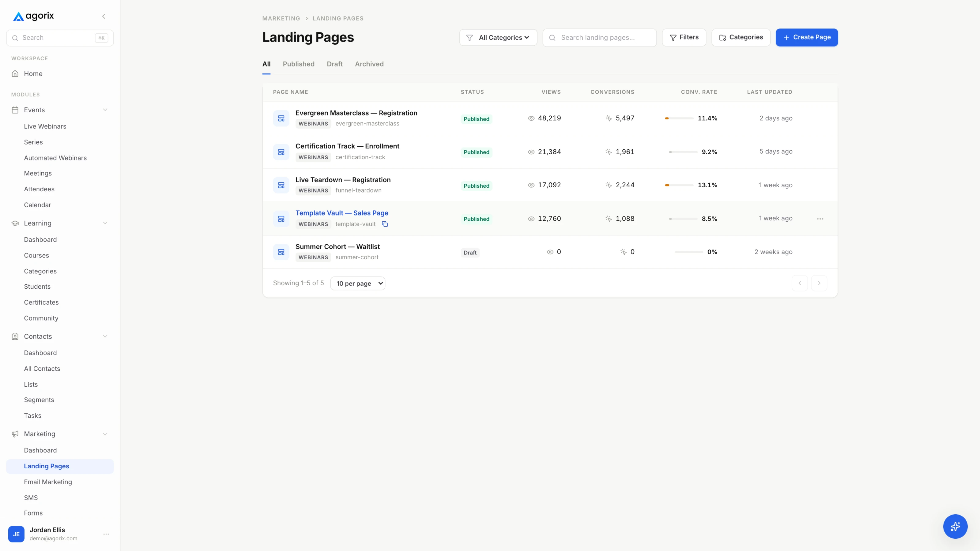980x551 pixels.
Task: Click the Marketing breadcrumb
Action: 281,18
